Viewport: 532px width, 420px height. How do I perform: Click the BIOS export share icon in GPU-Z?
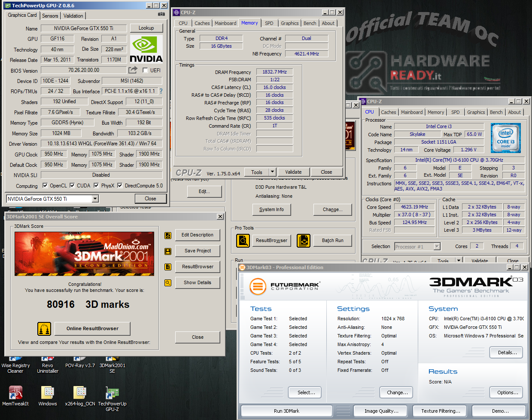133,70
